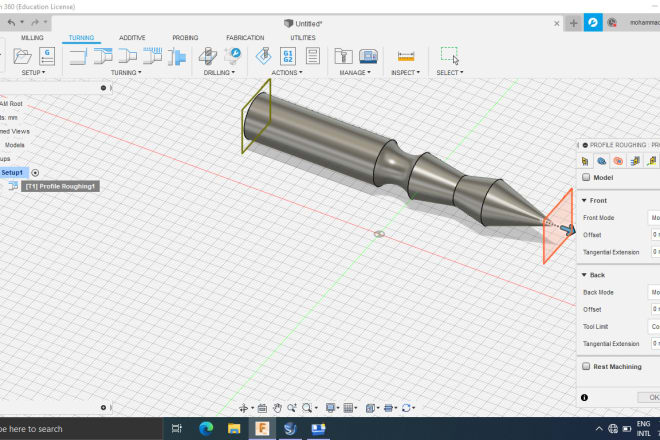Switch to the FABRICATION tab

point(245,37)
